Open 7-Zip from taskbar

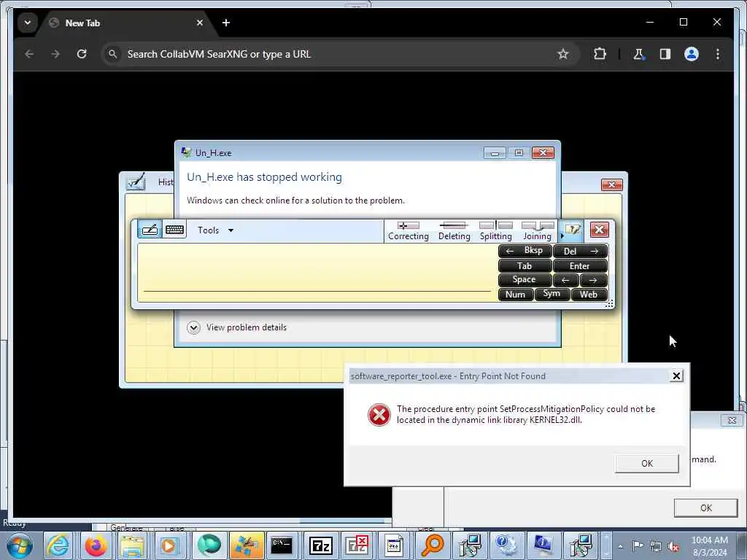tap(320, 545)
